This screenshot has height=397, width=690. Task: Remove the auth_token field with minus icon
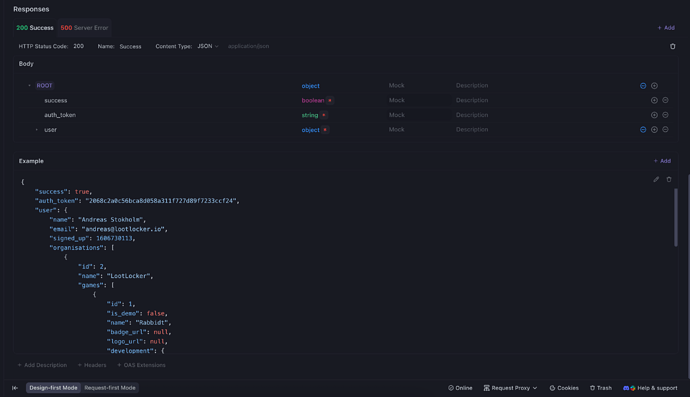(x=665, y=115)
